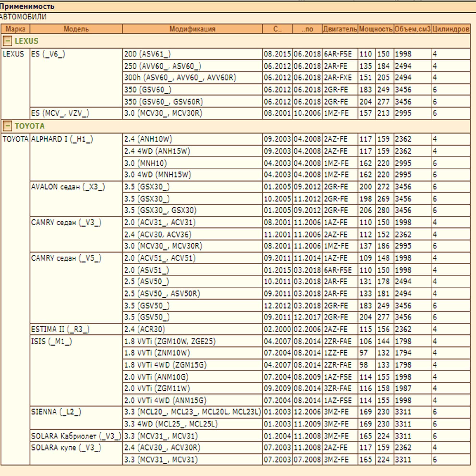Select the 300h (ASV60_, AVV60_, AVV60R) row

pos(296,78)
